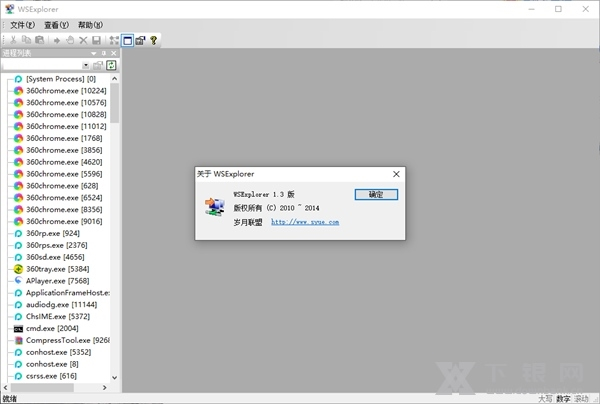Screen dimensions: 600x404
Task: Open the http://www.syue.com link
Action: [305, 222]
